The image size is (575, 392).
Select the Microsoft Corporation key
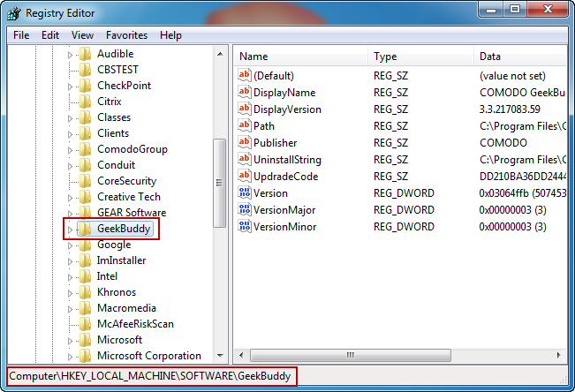(x=149, y=356)
